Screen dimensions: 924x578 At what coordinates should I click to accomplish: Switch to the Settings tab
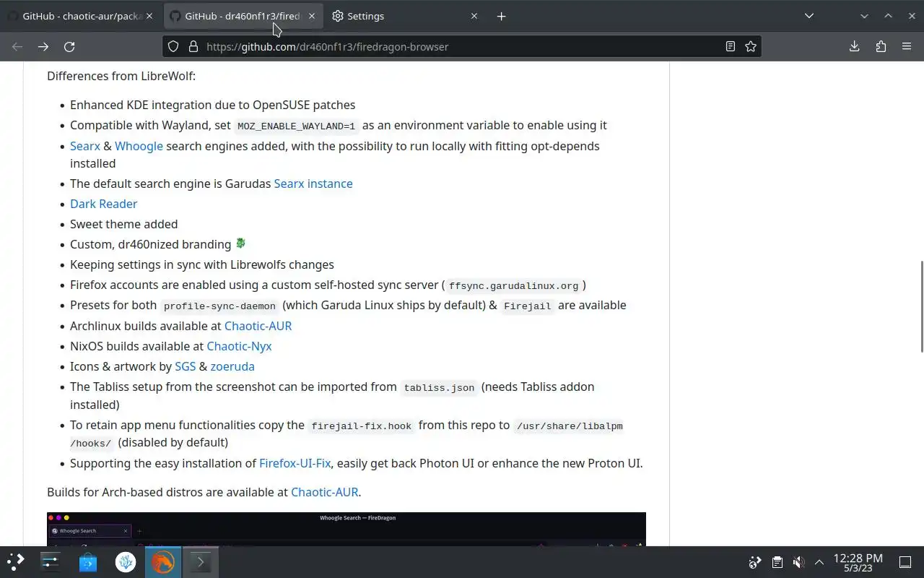pyautogui.click(x=406, y=16)
